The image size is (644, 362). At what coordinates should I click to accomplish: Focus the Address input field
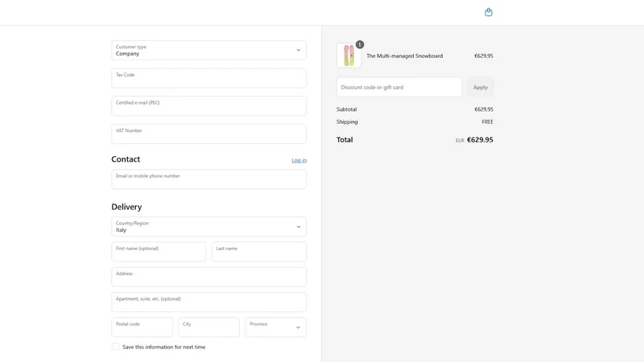pos(208,277)
